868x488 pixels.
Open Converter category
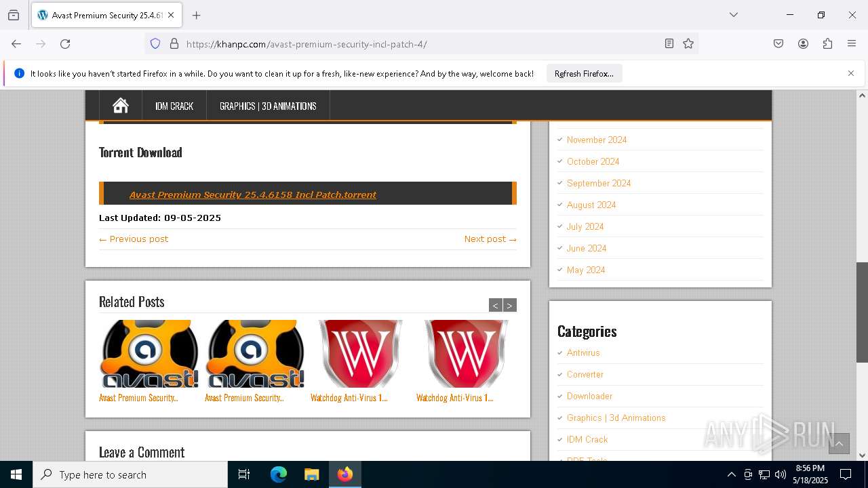pyautogui.click(x=585, y=374)
